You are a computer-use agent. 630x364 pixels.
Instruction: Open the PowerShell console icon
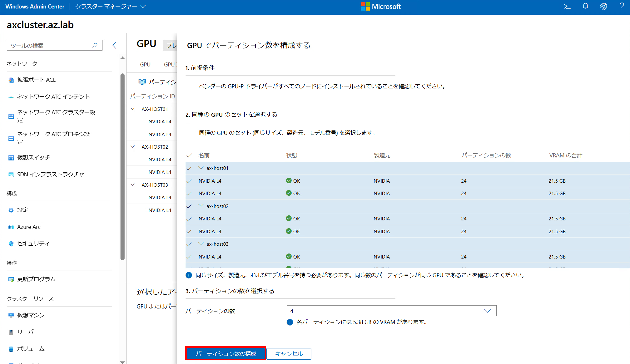point(567,6)
